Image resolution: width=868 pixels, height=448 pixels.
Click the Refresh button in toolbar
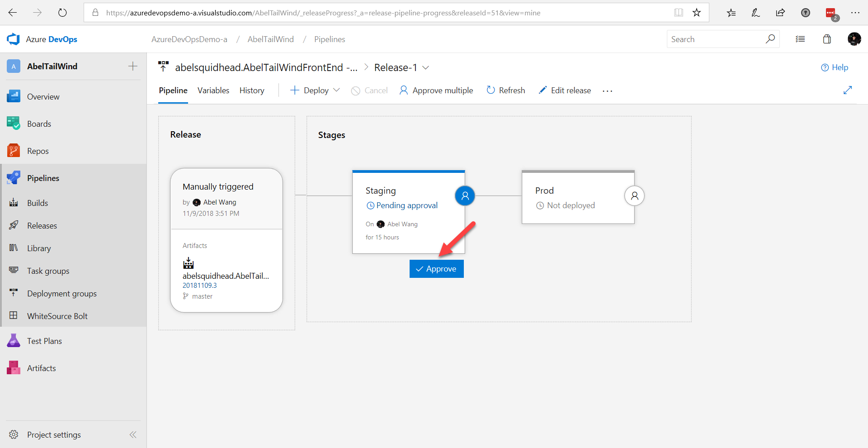[506, 91]
